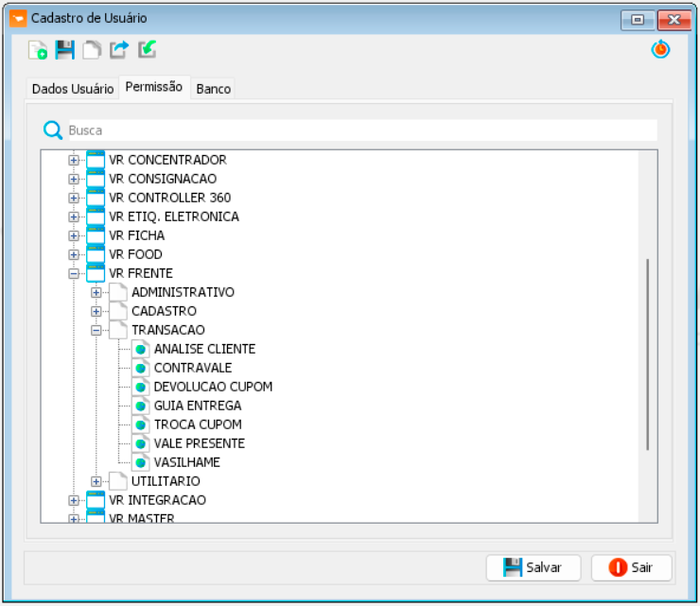Click the export icon with blue arrow
Viewport: 700px width, 606px height.
pos(119,51)
